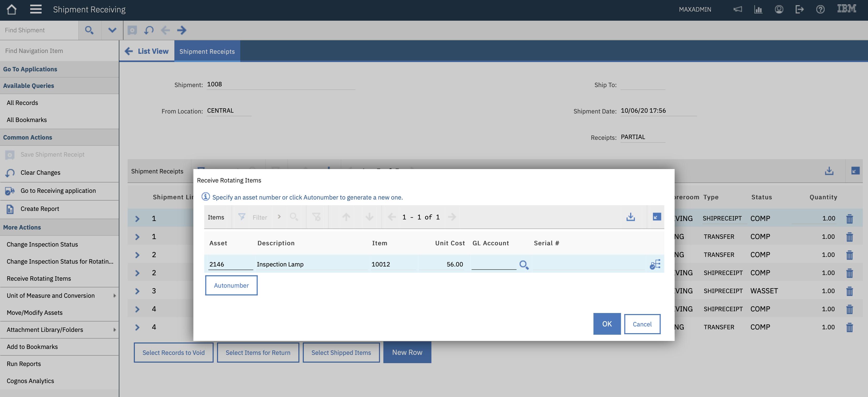The width and height of the screenshot is (868, 397).
Task: Open the Find Shipment search magnifier
Action: click(x=89, y=30)
